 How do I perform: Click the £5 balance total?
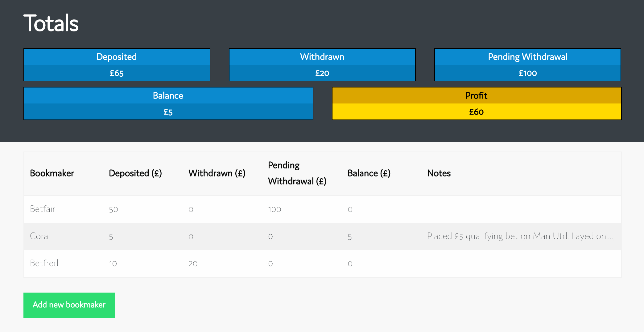coord(168,112)
